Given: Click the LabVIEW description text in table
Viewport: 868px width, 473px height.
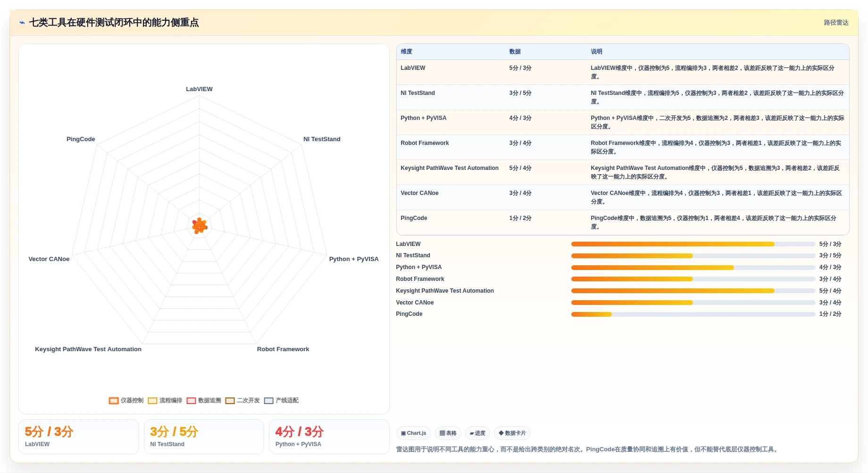Looking at the screenshot, I should (713, 72).
